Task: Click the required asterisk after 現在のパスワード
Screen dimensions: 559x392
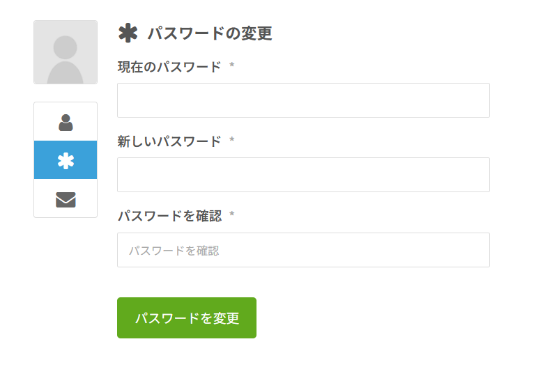Action: click(231, 67)
